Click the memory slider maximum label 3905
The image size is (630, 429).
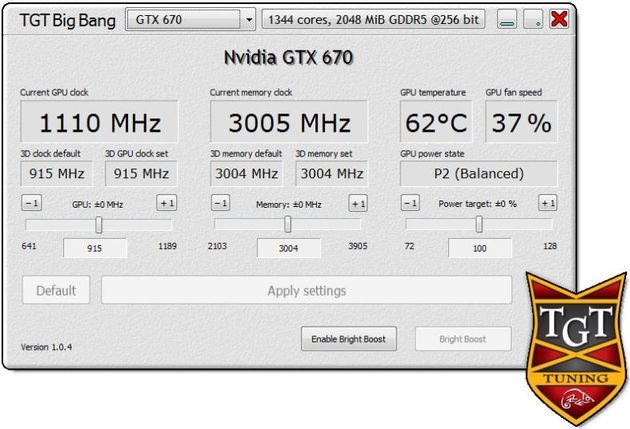click(358, 246)
